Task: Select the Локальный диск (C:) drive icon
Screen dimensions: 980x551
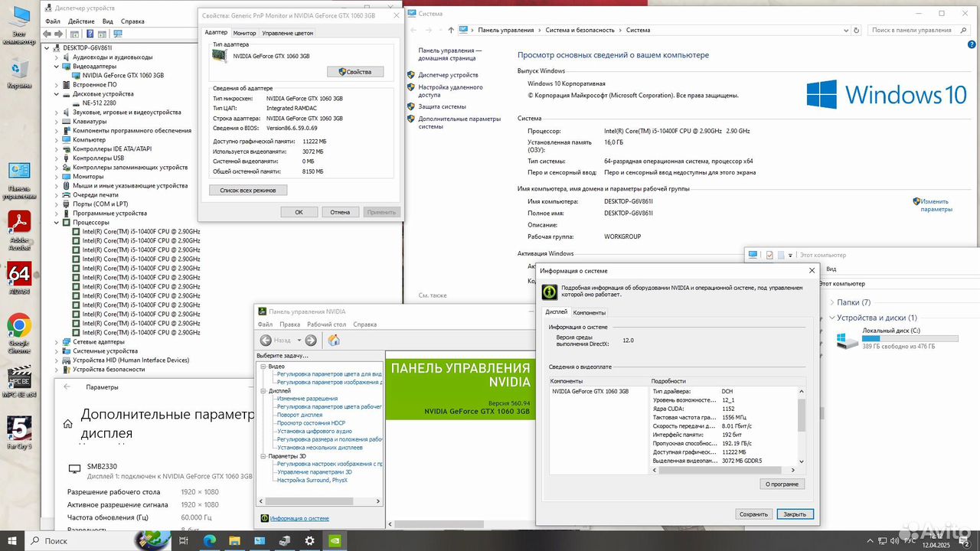Action: pos(847,341)
